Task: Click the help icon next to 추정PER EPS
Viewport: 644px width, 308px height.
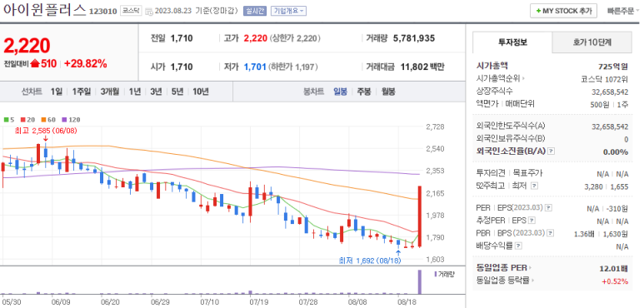Action: click(532, 221)
